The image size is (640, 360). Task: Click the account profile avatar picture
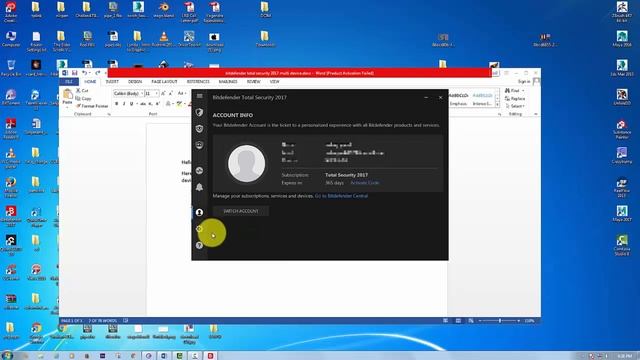[x=246, y=164]
